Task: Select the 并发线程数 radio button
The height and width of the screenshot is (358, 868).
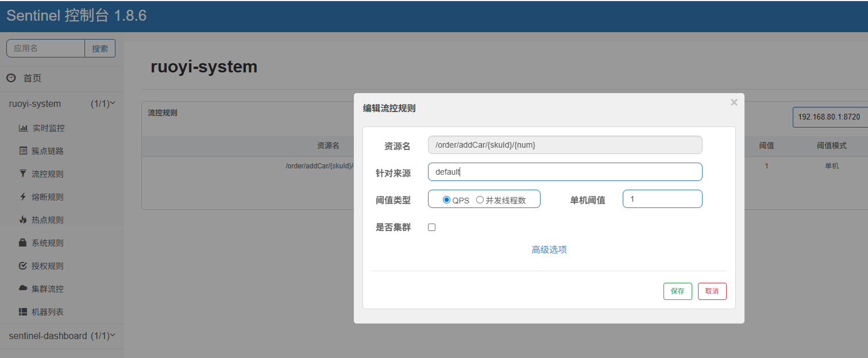Action: [x=480, y=200]
